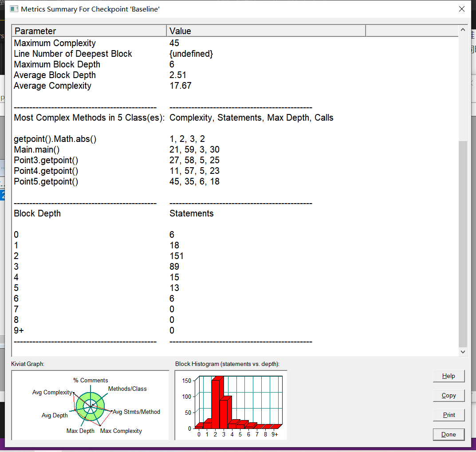
Task: Click the Most Complex Methods heading row
Action: click(235, 118)
